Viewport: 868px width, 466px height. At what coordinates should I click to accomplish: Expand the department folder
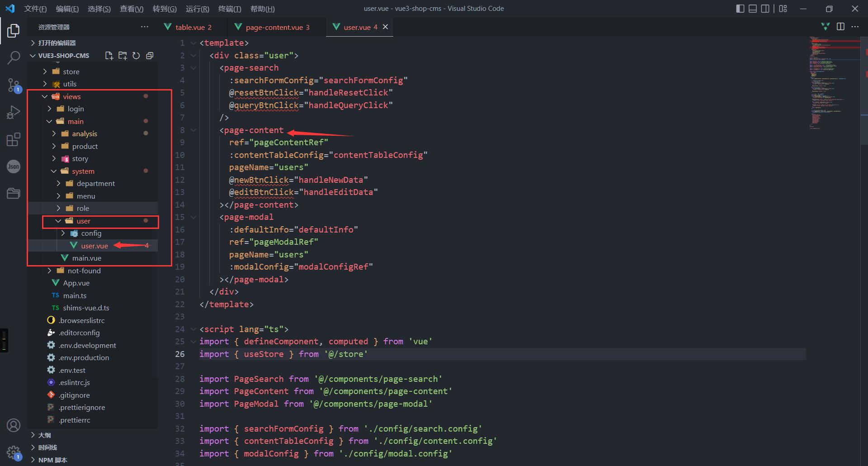(95, 183)
